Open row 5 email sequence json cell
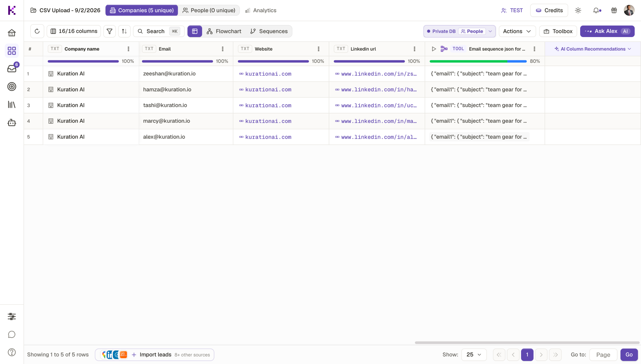 pos(479,137)
